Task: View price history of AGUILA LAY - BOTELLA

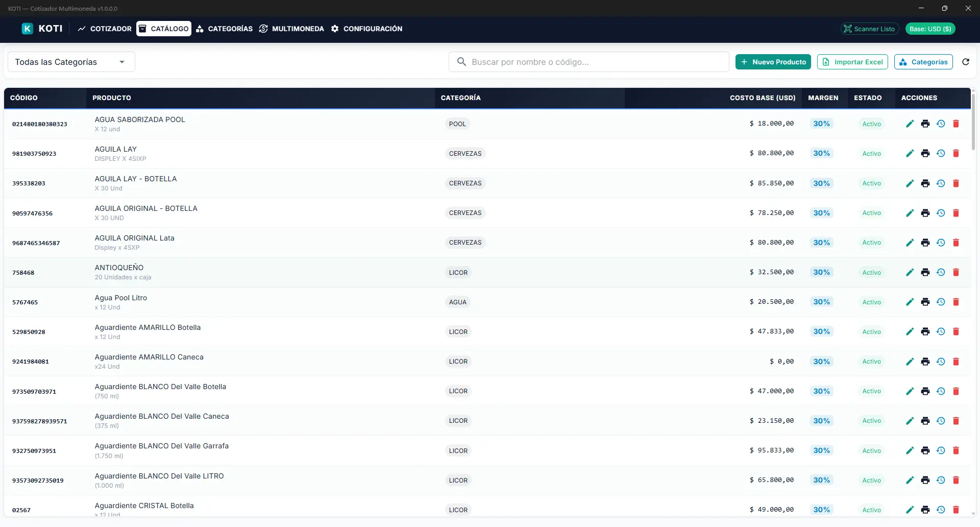Action: point(941,183)
